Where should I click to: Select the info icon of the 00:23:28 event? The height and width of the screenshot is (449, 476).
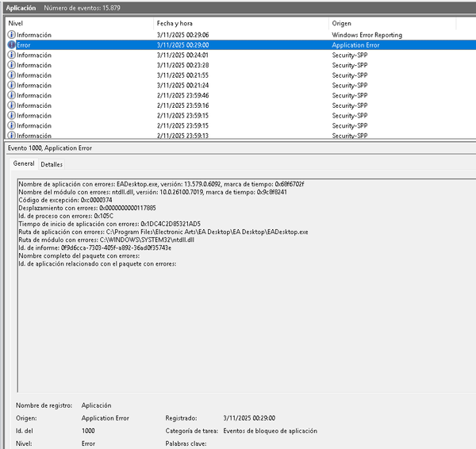(11, 65)
